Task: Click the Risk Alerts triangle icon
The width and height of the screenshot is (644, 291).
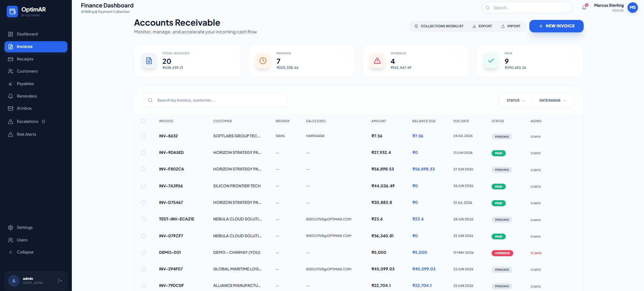Action: point(10,134)
